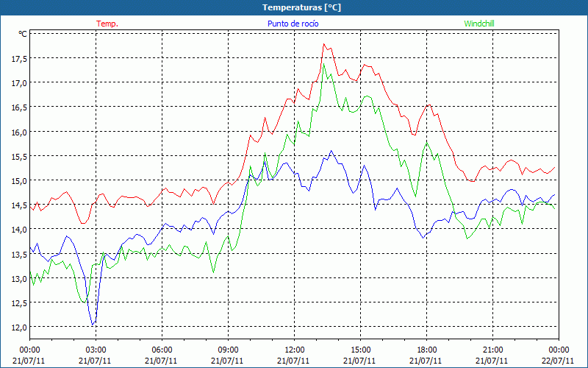Click the 17,0 y-axis value
Viewport: 588px width, 368px height.
(20, 82)
